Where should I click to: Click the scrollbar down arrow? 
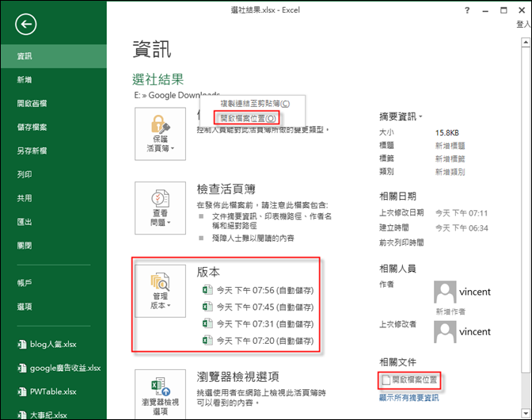[526, 413]
